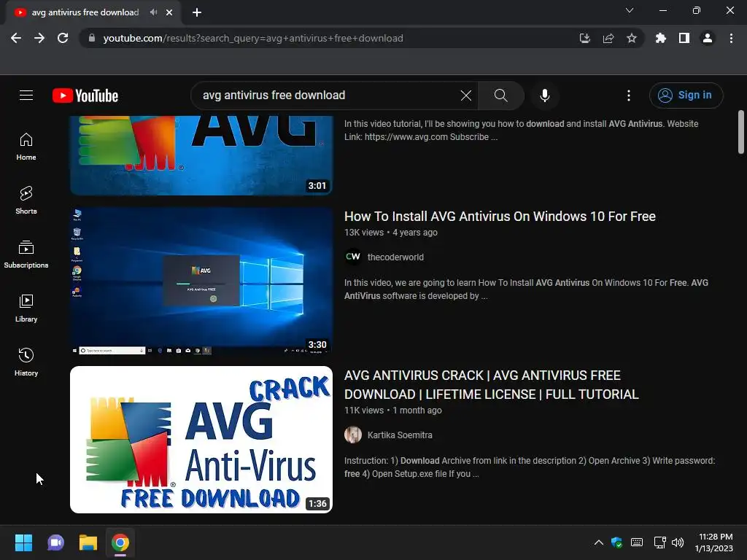Screen dimensions: 747x560
Task: Open Chrome extensions puzzle icon
Action: 661,38
